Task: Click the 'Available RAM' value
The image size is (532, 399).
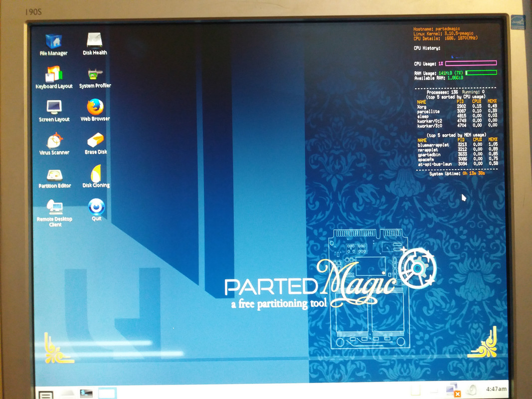Action: [455, 78]
